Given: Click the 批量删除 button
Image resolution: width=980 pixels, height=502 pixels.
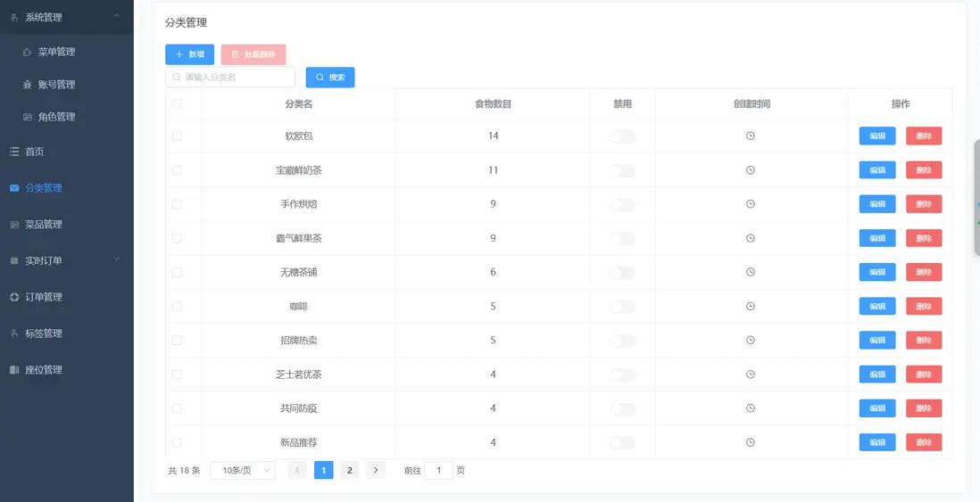Looking at the screenshot, I should [x=253, y=54].
